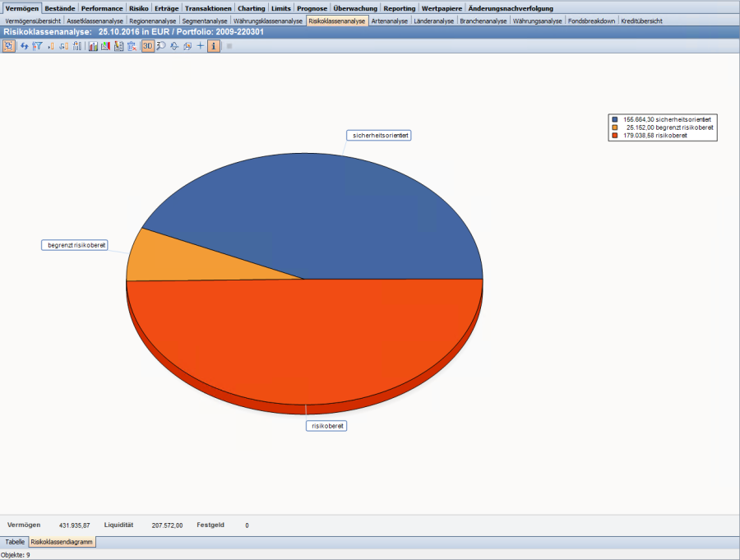The width and height of the screenshot is (740, 560).
Task: Switch to the Assetklassenanalyse subtab
Action: 95,21
